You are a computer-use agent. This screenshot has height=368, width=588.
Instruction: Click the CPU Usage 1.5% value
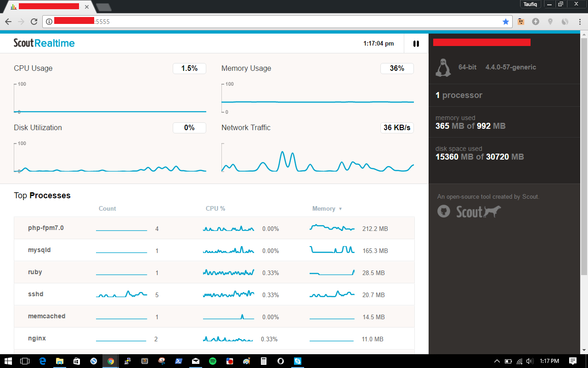[x=189, y=69]
